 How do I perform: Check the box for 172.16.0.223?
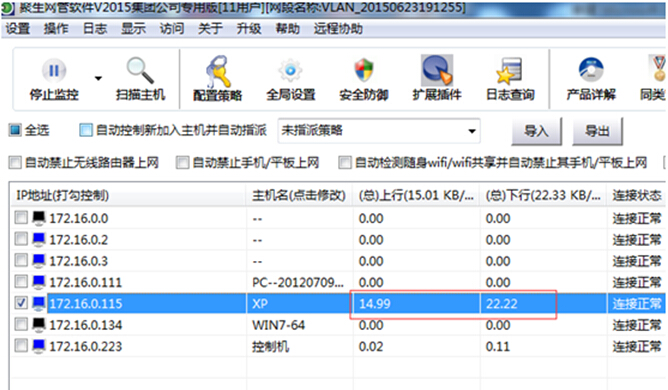tap(21, 346)
